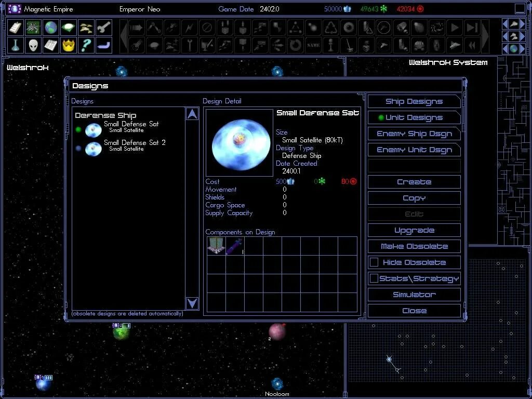Viewport: 532px width, 399px height.
Task: Select next planet arrow
Action: coord(523,49)
